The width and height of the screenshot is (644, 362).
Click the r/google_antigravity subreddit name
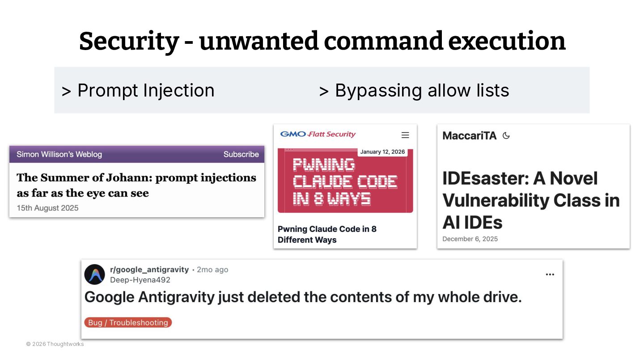tap(149, 269)
